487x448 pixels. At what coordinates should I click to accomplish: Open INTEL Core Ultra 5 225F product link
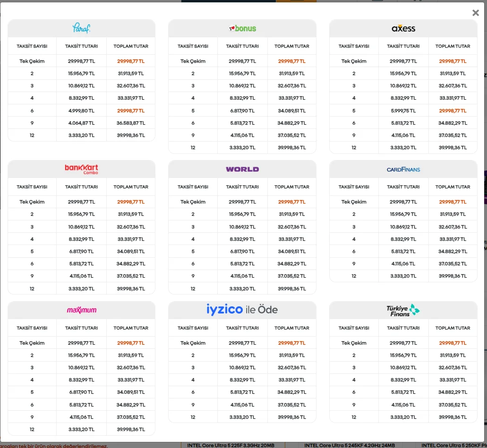coord(231,445)
